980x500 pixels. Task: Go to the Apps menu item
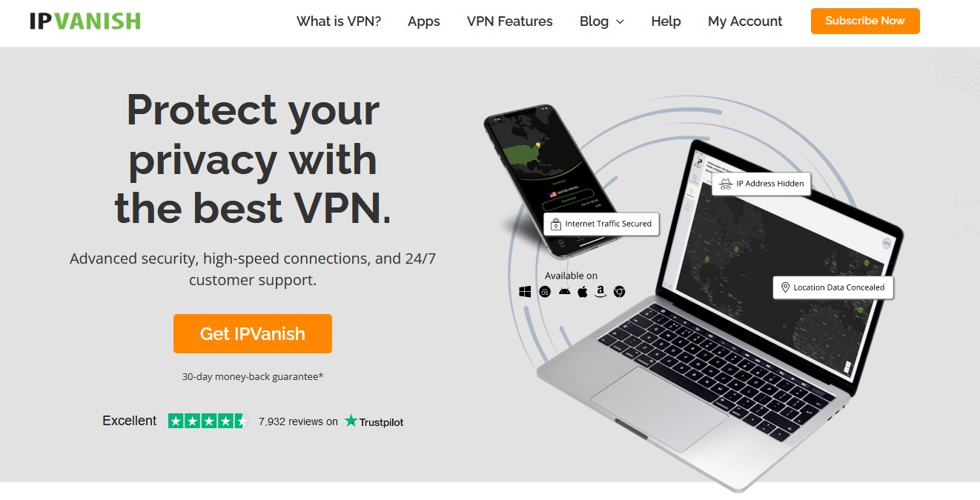coord(424,21)
